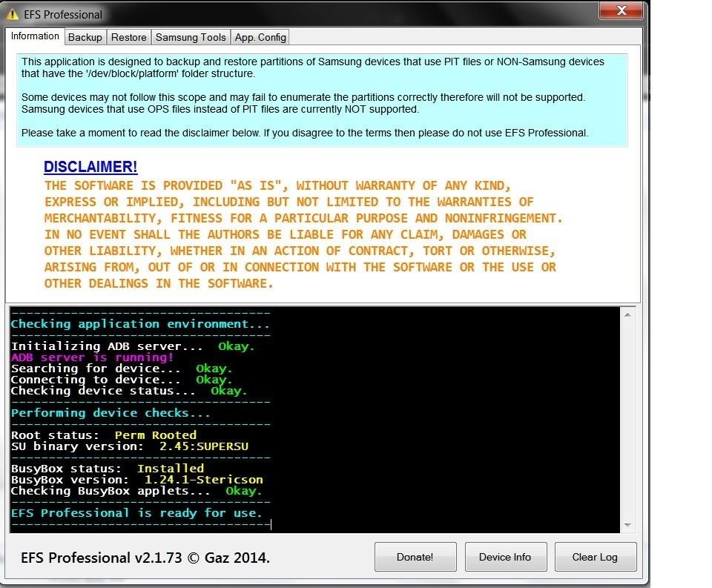Click the 'Initializing ADB server...' log line
This screenshot has height=588, width=712.
coord(133,346)
